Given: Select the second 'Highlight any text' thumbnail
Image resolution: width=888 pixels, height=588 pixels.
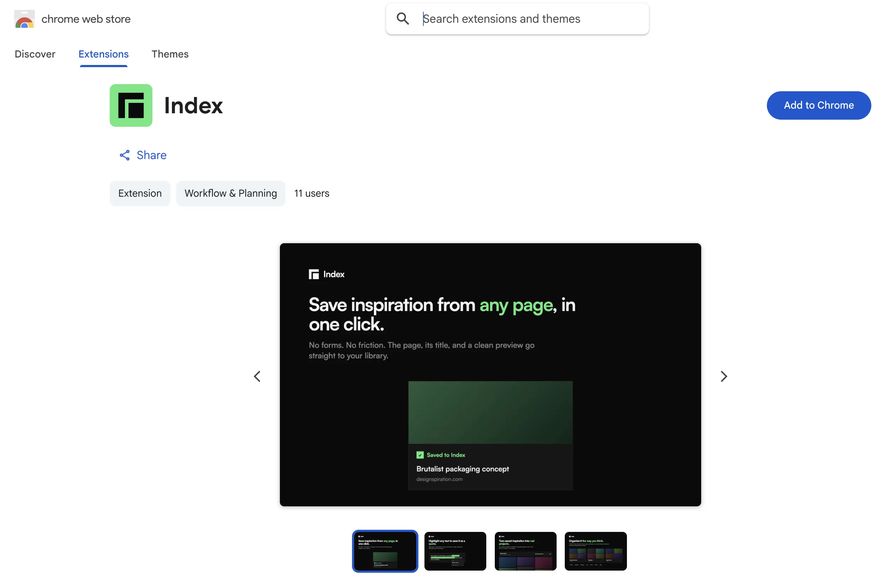Looking at the screenshot, I should point(455,551).
